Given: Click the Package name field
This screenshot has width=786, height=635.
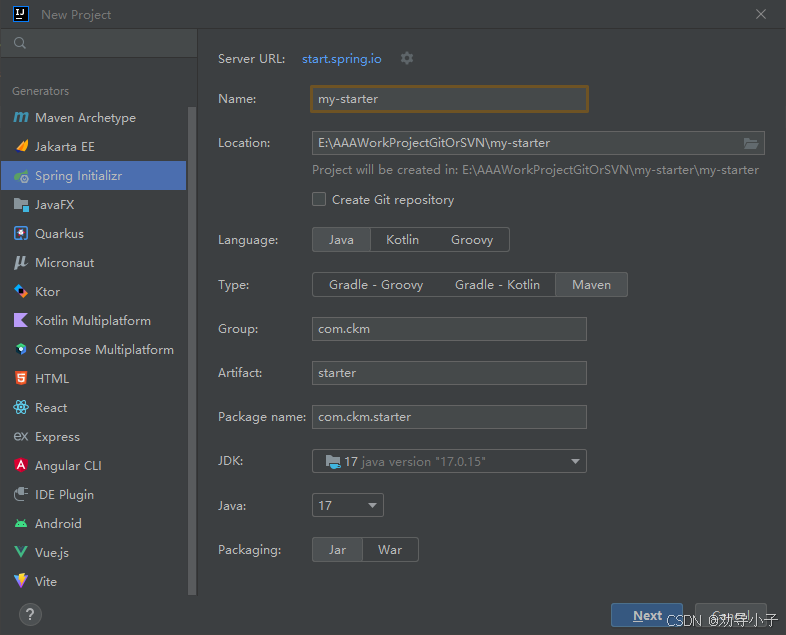Looking at the screenshot, I should [449, 417].
